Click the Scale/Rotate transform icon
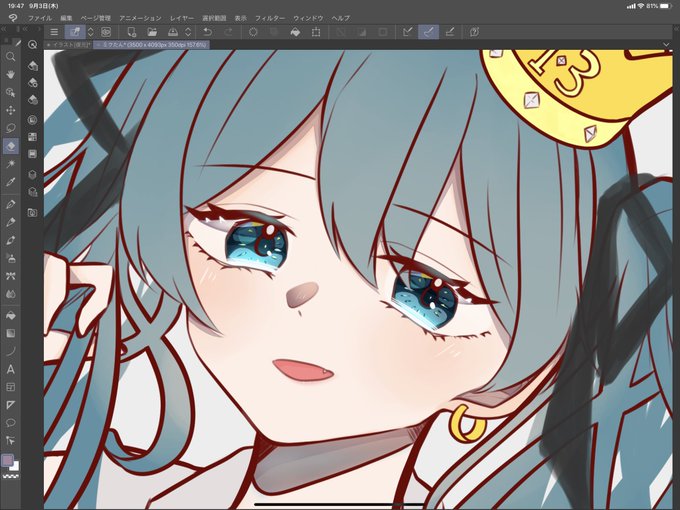 (316, 32)
